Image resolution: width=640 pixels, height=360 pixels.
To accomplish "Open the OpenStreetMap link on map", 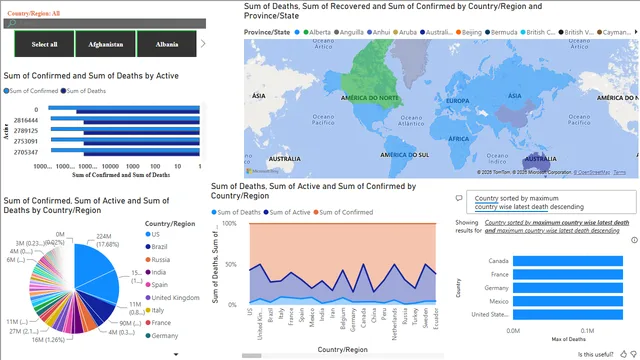I will [x=592, y=172].
